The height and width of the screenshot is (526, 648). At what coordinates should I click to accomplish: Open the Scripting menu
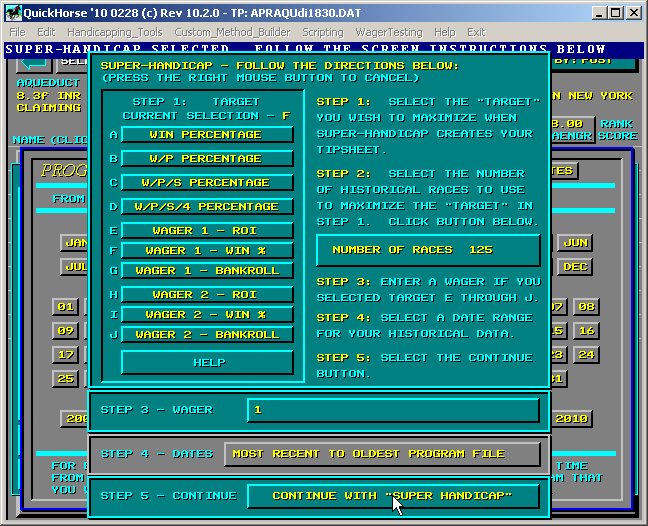point(322,32)
